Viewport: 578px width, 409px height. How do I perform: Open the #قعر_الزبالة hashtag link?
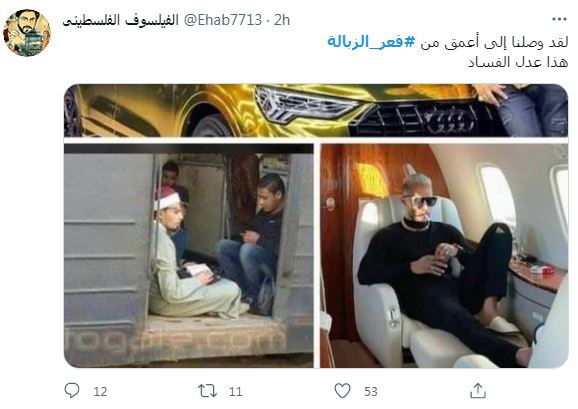pos(371,42)
